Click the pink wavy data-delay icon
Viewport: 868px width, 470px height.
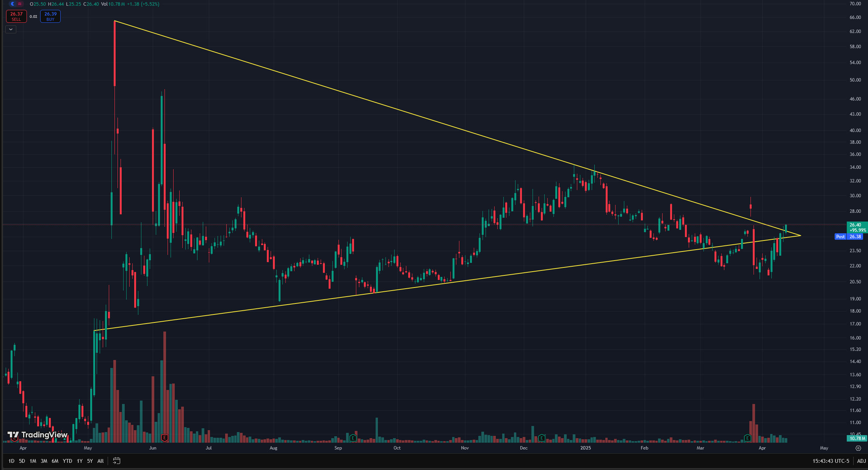[x=20, y=4]
